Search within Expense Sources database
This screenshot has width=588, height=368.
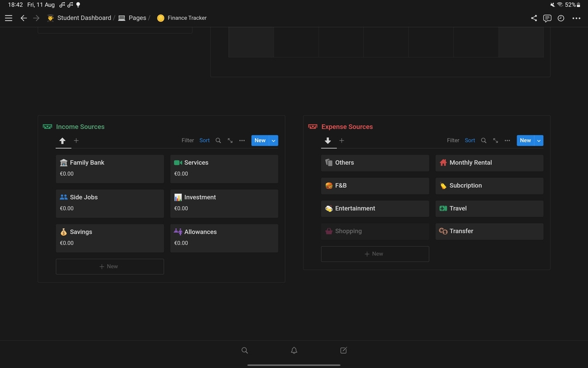click(484, 140)
